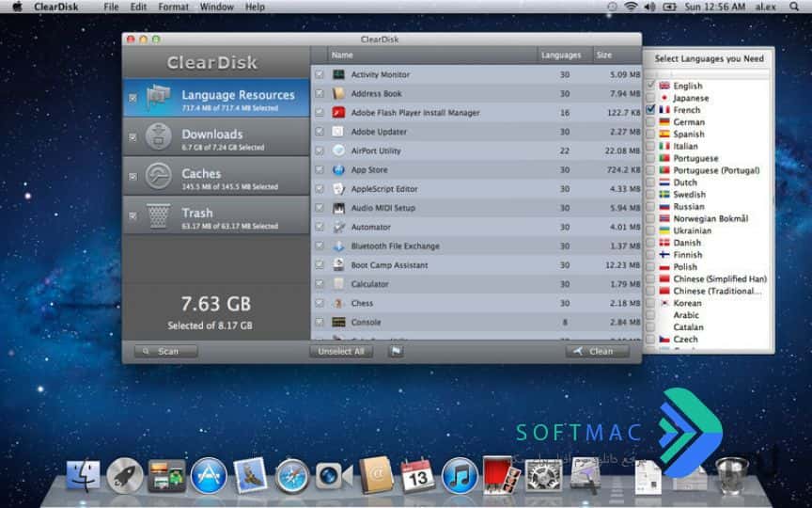Click the Caches gauge icon in sidebar
Image resolution: width=812 pixels, height=508 pixels.
click(x=159, y=176)
